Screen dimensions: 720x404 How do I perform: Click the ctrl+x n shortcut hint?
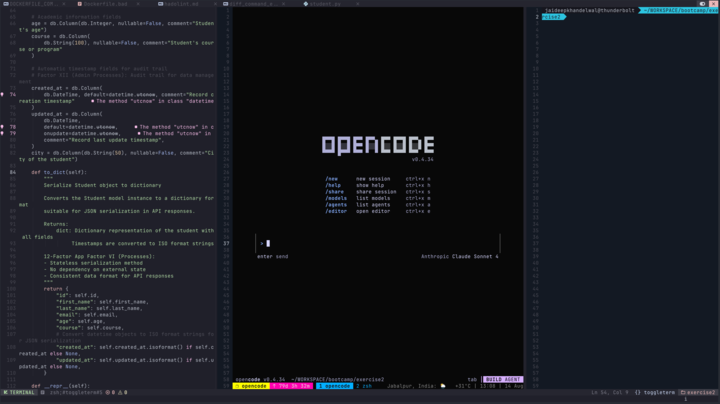coord(418,179)
